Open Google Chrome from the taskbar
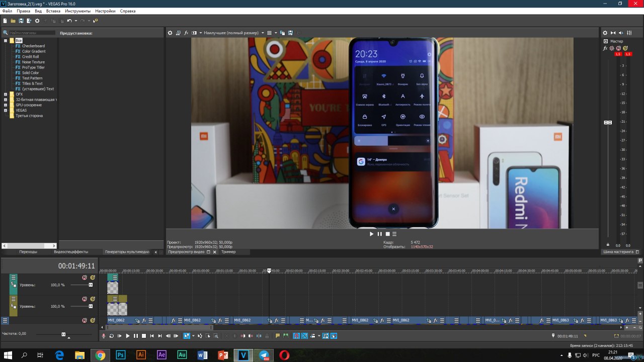Image resolution: width=644 pixels, height=362 pixels. (100, 355)
